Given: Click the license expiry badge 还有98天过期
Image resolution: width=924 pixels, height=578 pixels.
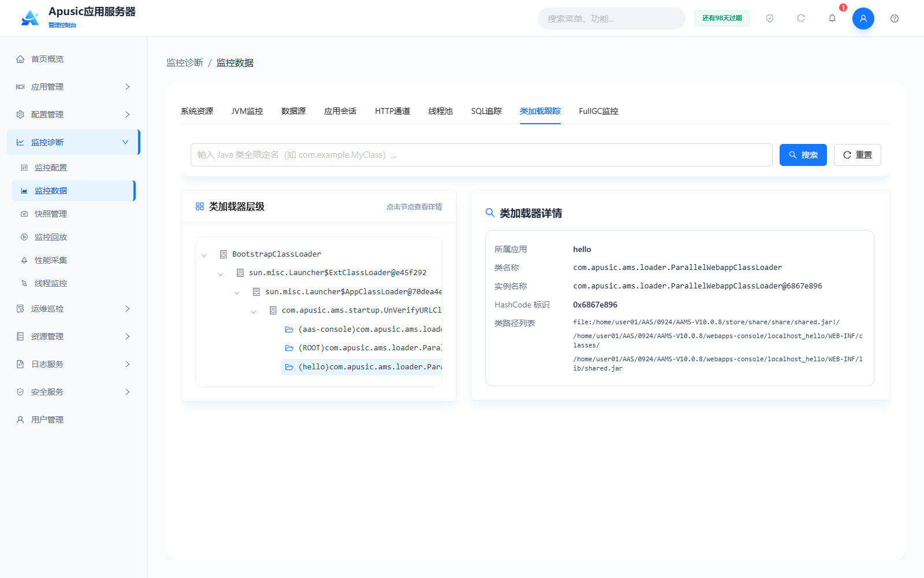Looking at the screenshot, I should (x=722, y=18).
